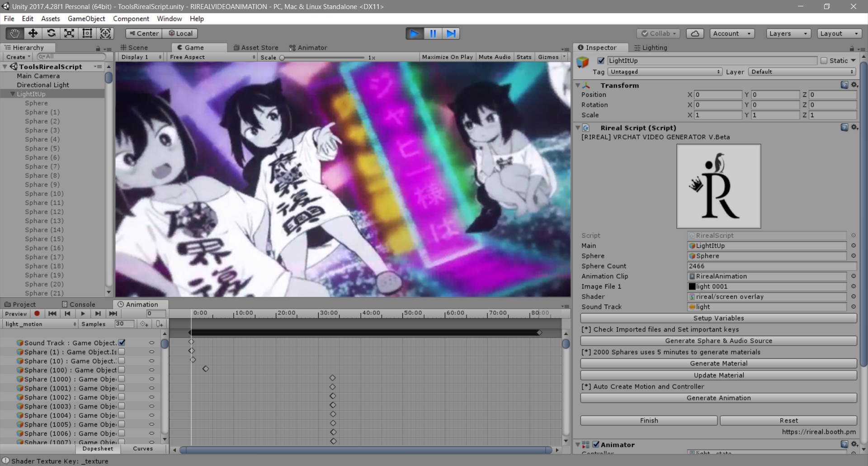Select the Rect transform tool
Viewport: 868px width, 466px height.
coord(87,33)
